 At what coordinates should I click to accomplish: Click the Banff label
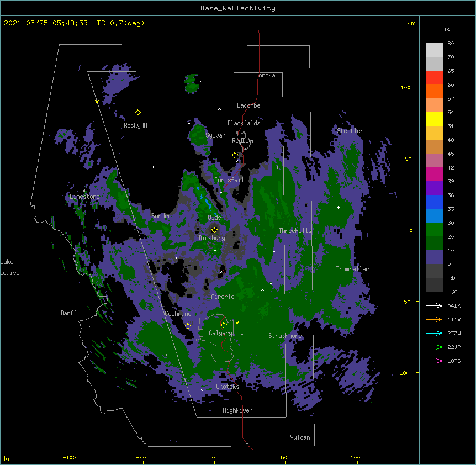click(68, 313)
